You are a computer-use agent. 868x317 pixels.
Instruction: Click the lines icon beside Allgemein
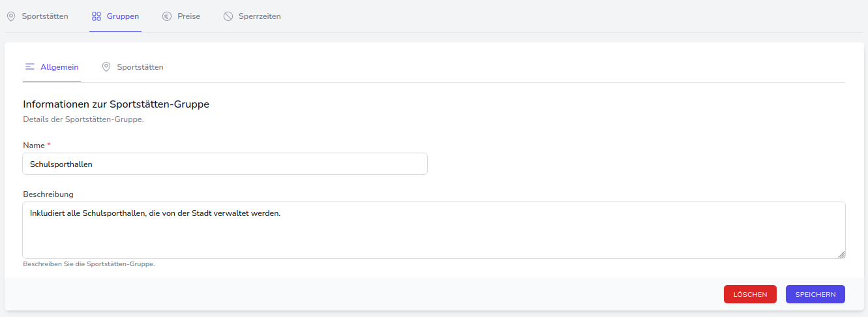click(30, 67)
